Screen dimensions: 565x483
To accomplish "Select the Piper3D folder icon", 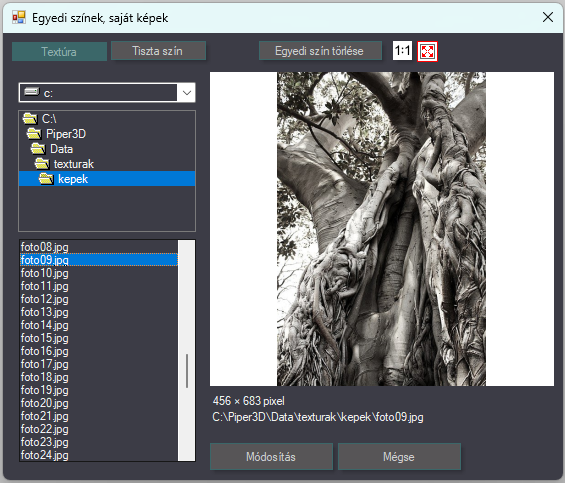I will click(34, 134).
